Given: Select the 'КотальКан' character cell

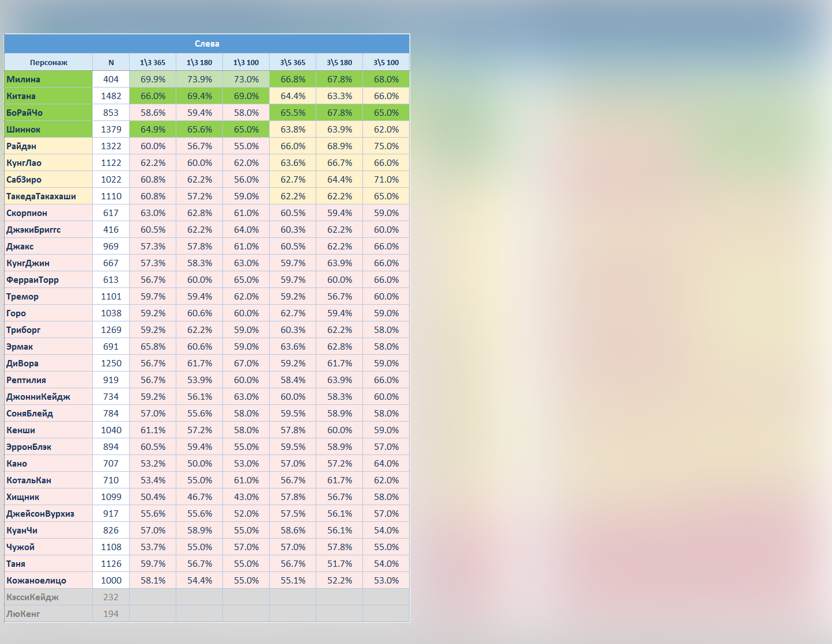Looking at the screenshot, I should (48, 480).
